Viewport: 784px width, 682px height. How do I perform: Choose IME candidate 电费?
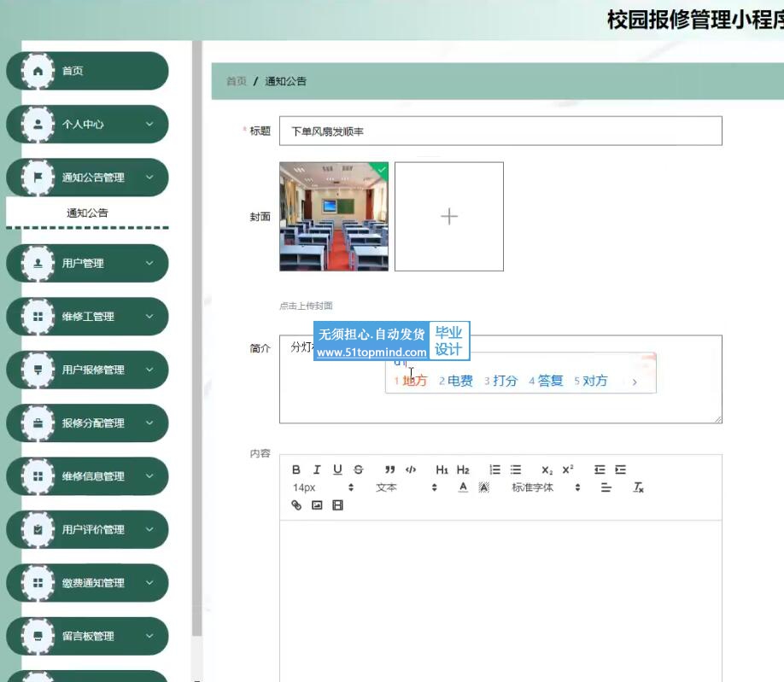click(456, 381)
